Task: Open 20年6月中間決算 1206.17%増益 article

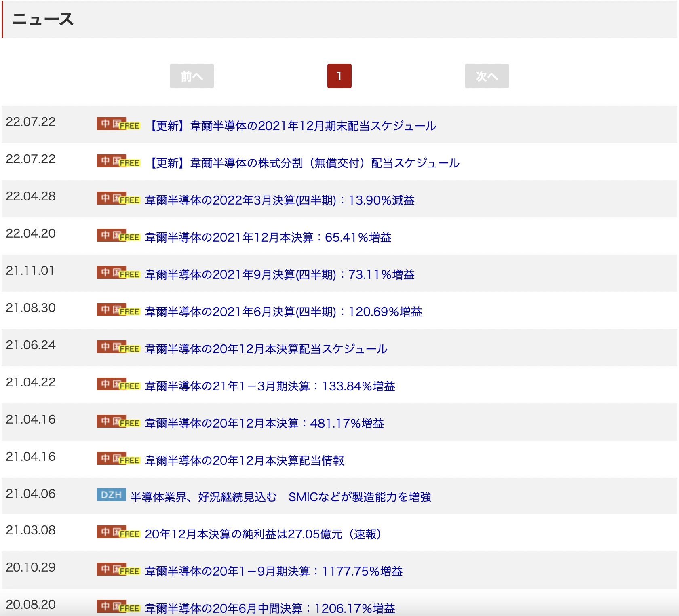Action: tap(270, 608)
